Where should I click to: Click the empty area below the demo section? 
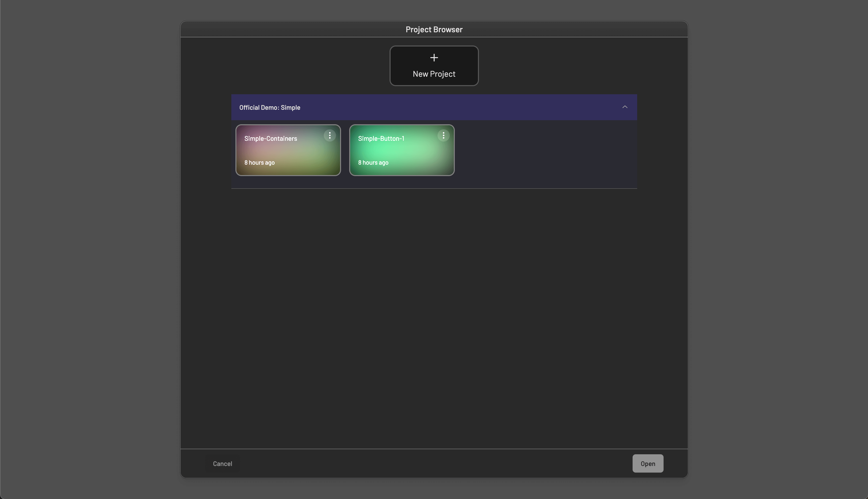pos(434,308)
